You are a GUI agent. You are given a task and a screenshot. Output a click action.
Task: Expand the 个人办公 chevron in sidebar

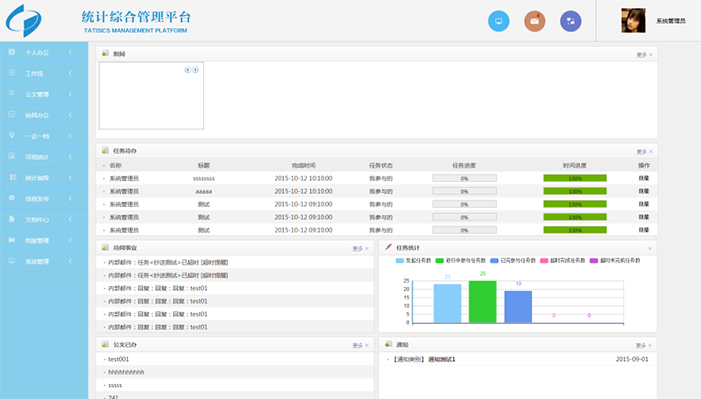pyautogui.click(x=70, y=52)
